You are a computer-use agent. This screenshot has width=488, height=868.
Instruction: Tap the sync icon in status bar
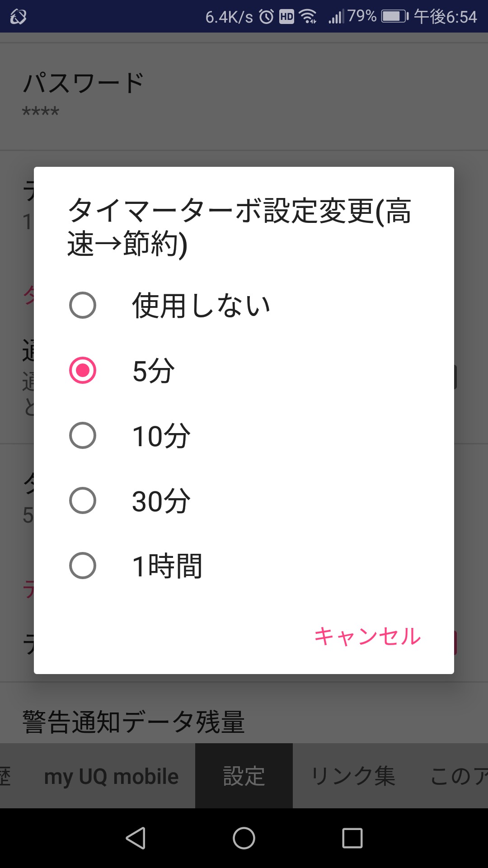(18, 17)
